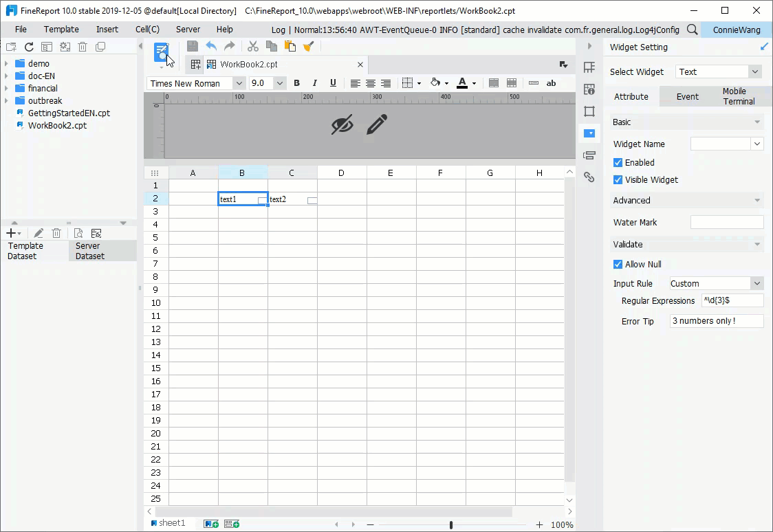Click the Regular Expressions input field
The height and width of the screenshot is (532, 773).
coord(732,300)
